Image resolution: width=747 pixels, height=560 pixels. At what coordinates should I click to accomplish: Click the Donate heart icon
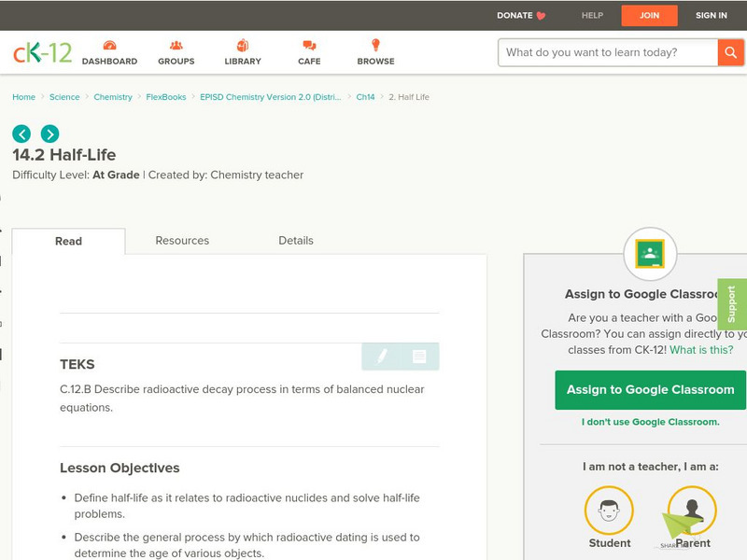[541, 16]
